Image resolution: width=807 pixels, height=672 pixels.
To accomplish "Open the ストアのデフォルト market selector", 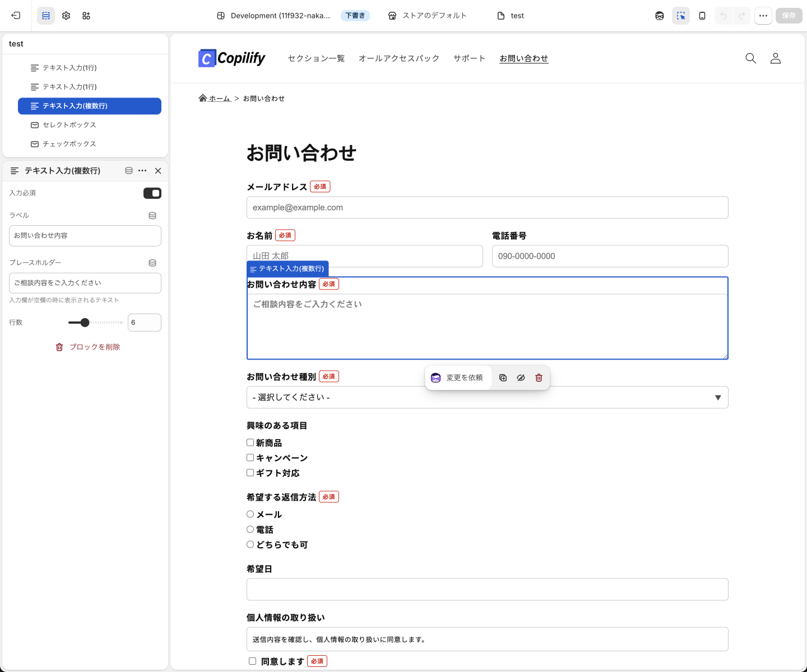I will 428,16.
